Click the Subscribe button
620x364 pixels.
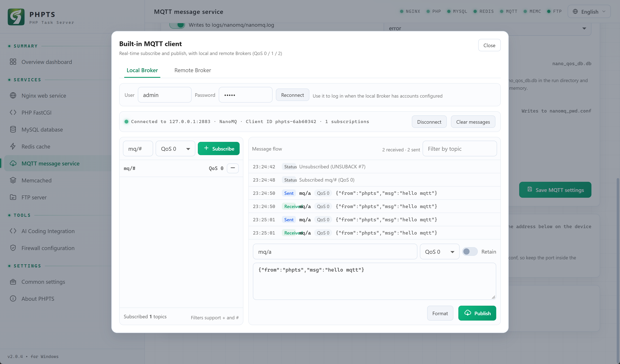pyautogui.click(x=219, y=148)
